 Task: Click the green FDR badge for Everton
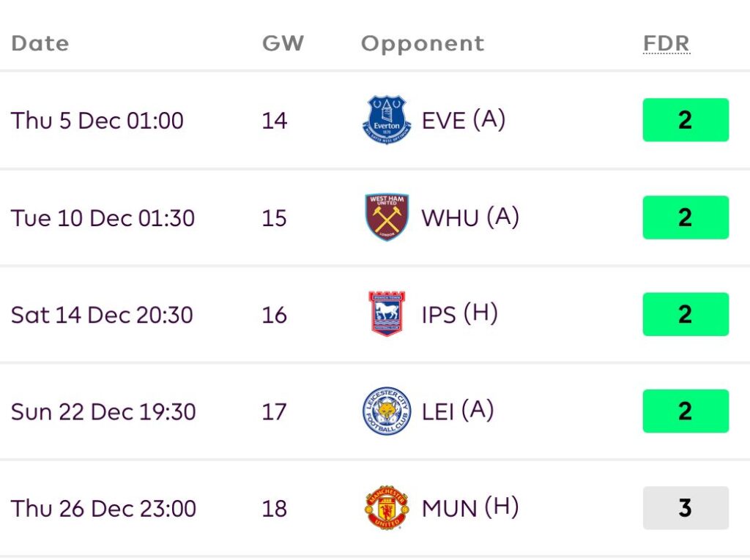686,120
